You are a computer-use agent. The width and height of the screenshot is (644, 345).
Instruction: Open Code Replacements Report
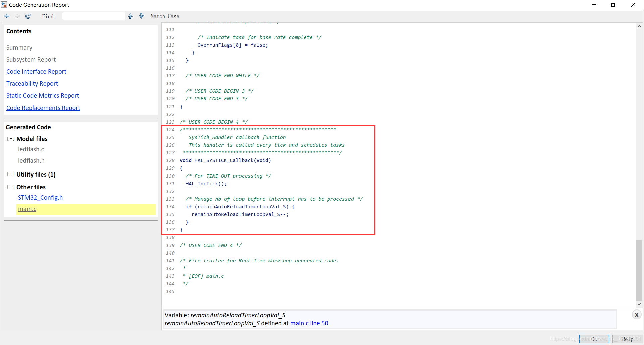(x=43, y=108)
